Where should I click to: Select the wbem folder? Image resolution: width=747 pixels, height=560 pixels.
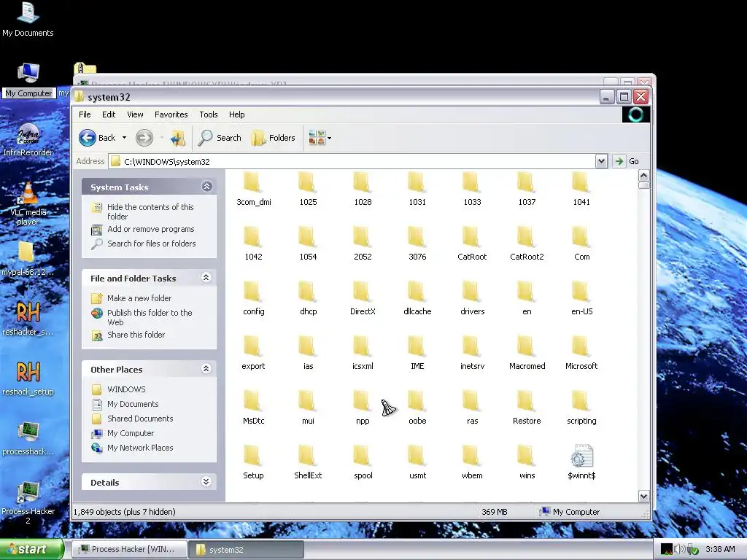(x=472, y=463)
